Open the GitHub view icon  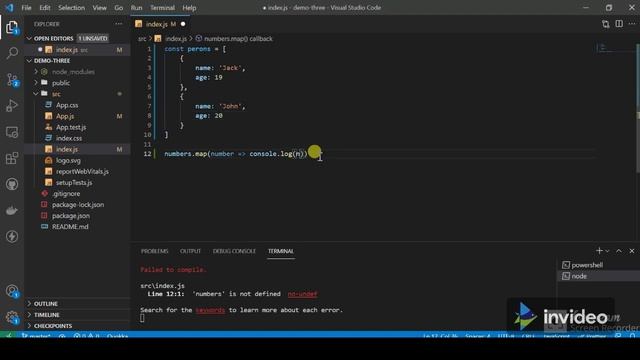[12, 184]
